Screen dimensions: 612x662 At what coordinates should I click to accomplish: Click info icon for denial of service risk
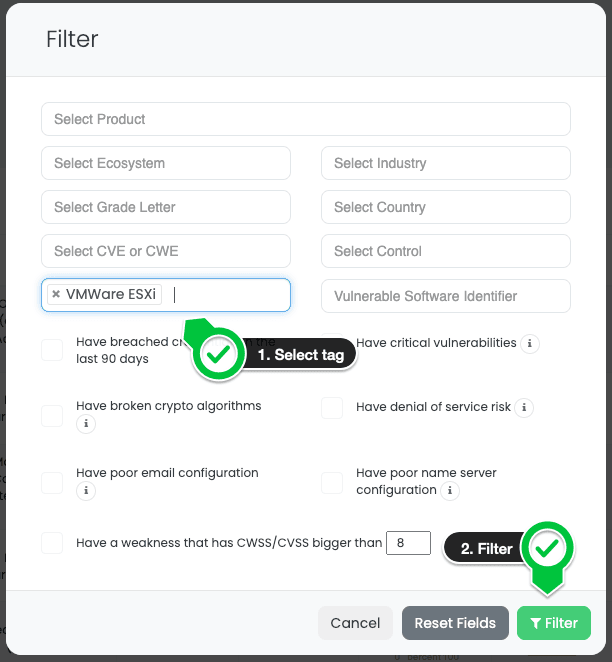click(x=525, y=408)
